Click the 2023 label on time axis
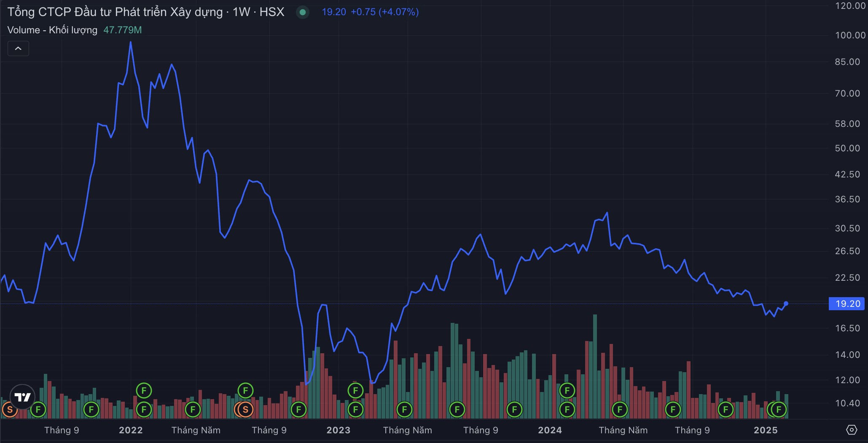 (x=338, y=430)
